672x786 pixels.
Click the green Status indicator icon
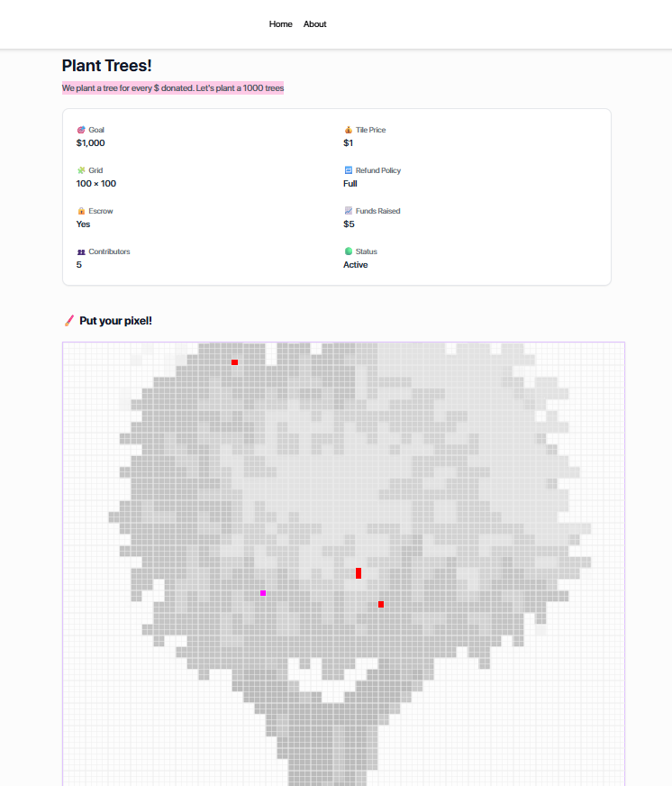click(349, 251)
